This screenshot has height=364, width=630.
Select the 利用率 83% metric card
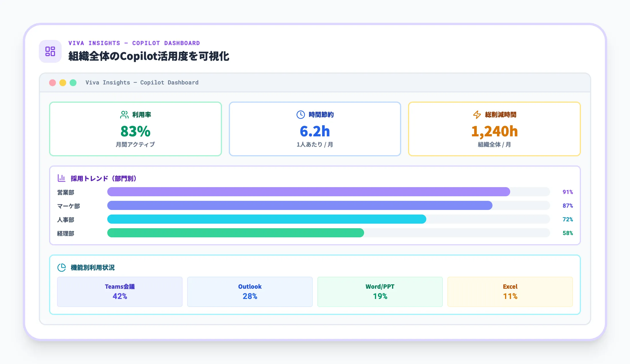point(136,129)
